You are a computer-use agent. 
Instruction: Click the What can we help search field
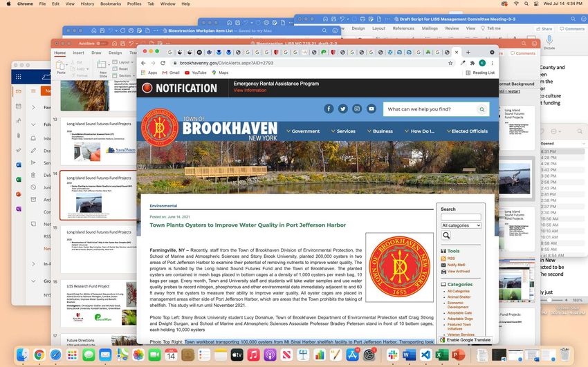click(x=430, y=109)
